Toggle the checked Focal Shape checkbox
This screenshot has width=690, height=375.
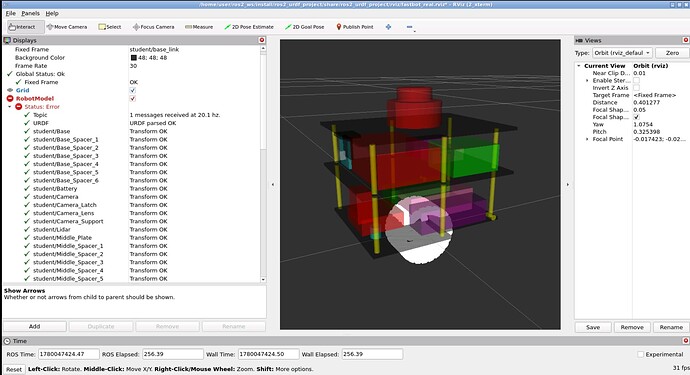pyautogui.click(x=636, y=117)
